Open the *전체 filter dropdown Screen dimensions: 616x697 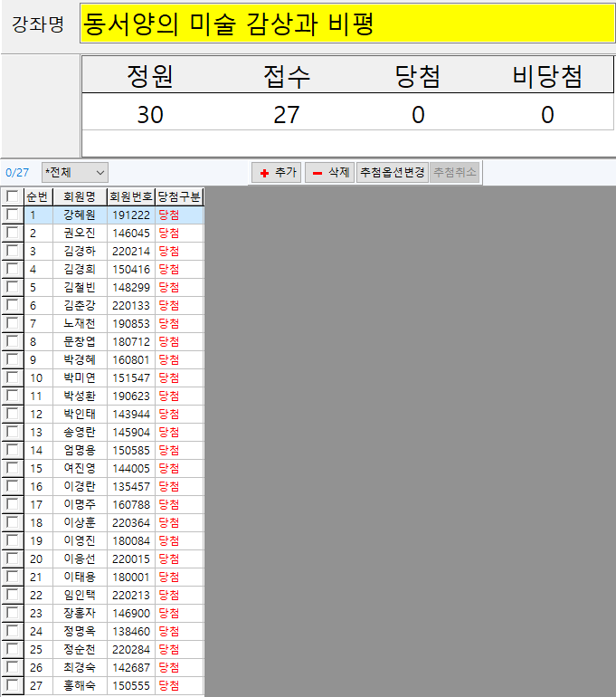74,173
